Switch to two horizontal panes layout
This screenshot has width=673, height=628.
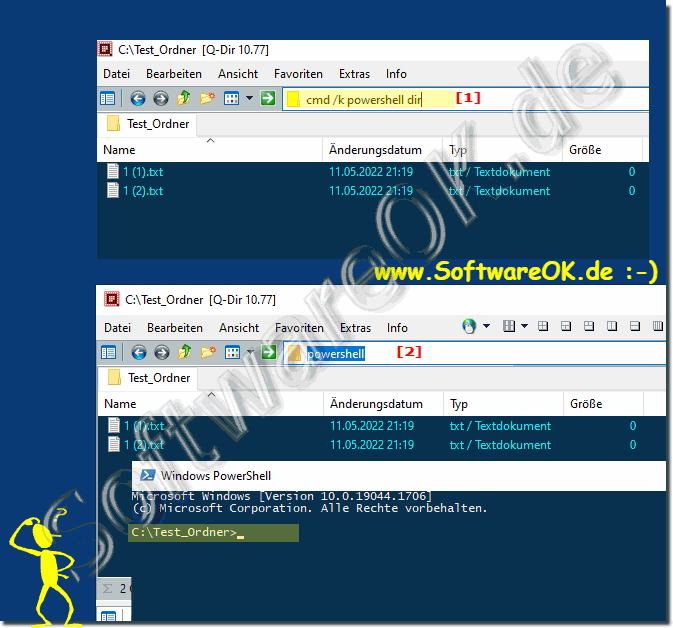click(635, 326)
